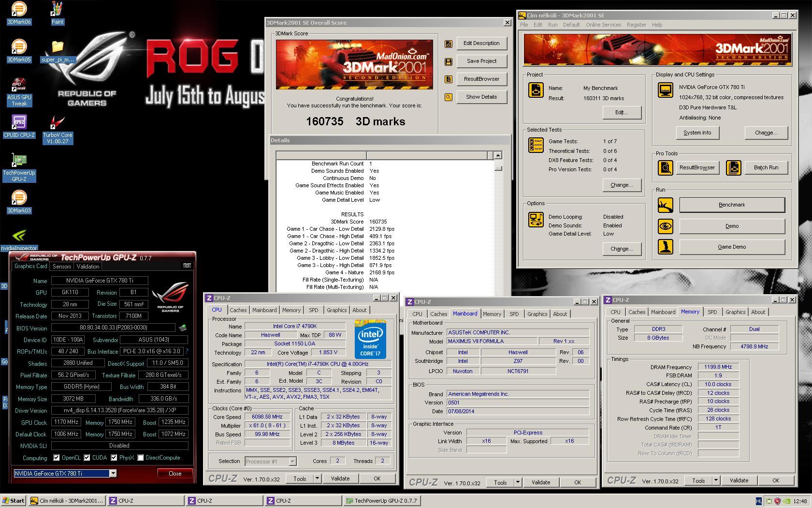The width and height of the screenshot is (812, 508).
Task: Click the Options panel icon in 3DMark2001
Action: coord(536,220)
